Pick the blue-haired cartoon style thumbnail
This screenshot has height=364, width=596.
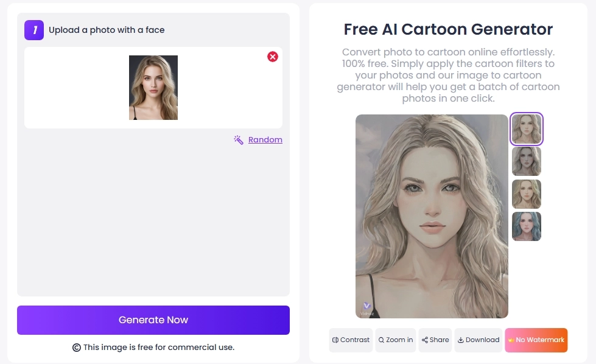pos(527,226)
